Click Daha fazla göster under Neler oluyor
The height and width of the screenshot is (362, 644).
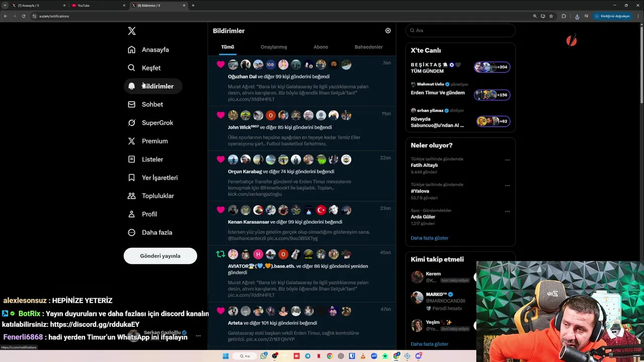point(429,238)
